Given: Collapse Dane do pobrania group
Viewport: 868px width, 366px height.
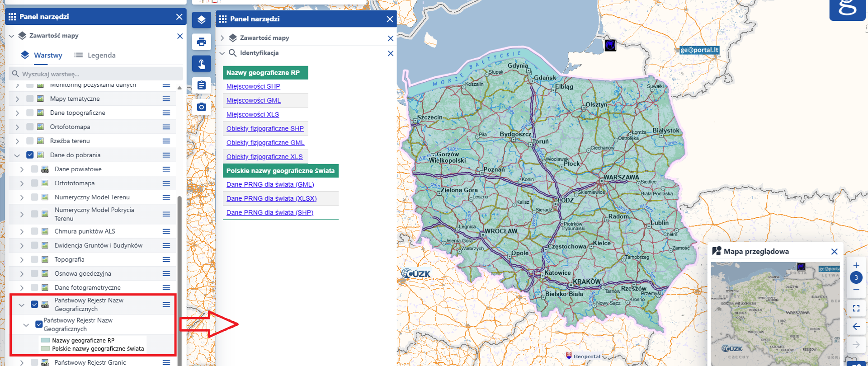Looking at the screenshot, I should (x=17, y=155).
